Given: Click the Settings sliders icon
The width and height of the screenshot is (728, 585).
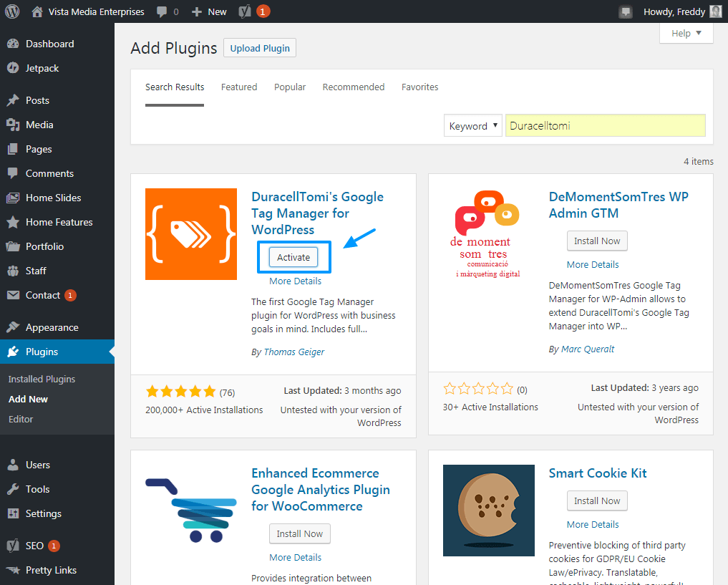Looking at the screenshot, I should 13,513.
